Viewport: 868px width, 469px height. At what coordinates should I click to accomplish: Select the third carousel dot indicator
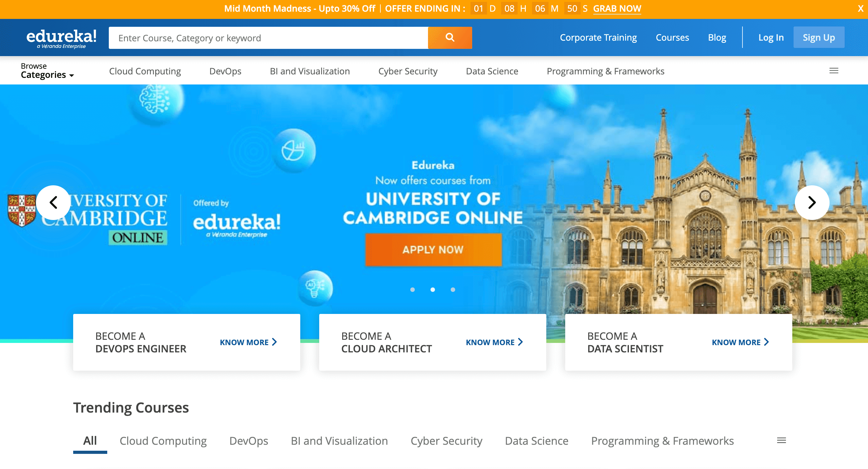click(x=453, y=290)
